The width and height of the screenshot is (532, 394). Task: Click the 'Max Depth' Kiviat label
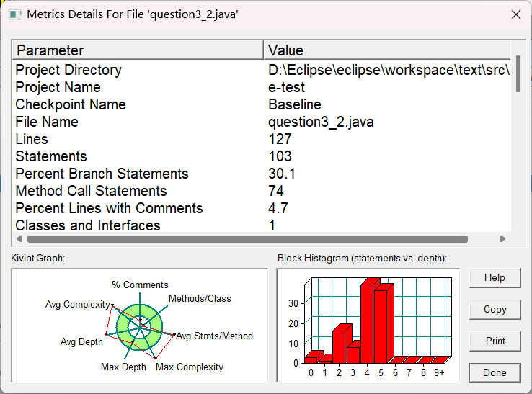pos(123,367)
